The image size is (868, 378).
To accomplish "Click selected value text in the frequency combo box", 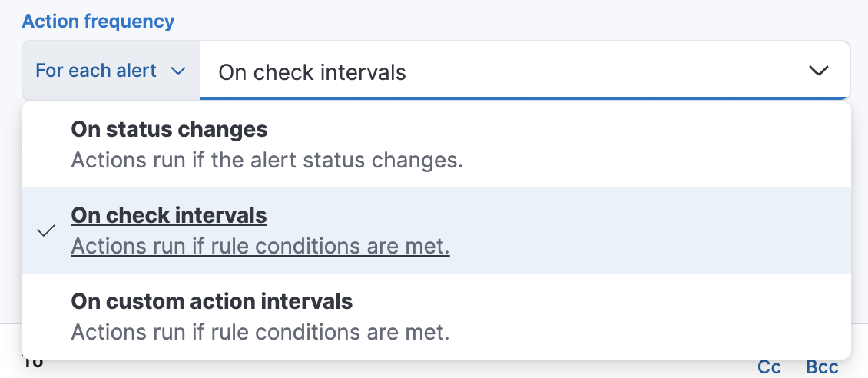I will pyautogui.click(x=312, y=72).
